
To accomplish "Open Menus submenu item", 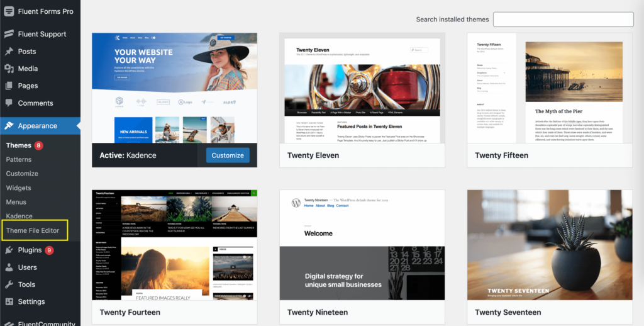I will point(16,202).
